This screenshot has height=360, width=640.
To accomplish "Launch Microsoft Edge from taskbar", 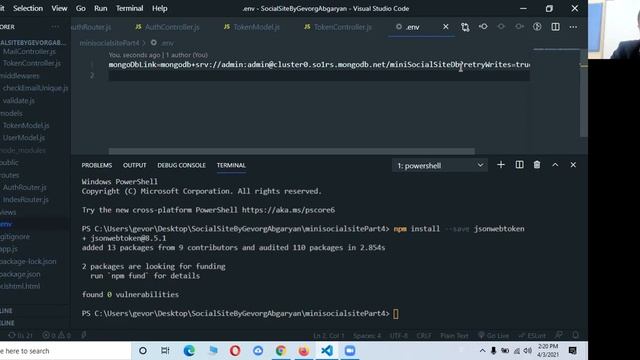I will (189, 351).
